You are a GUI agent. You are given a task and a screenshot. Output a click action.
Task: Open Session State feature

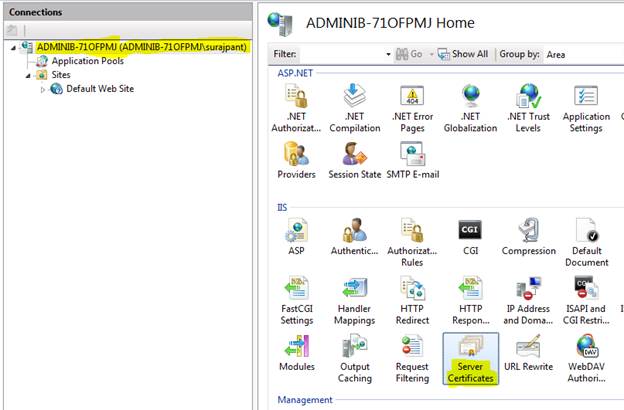click(x=355, y=160)
